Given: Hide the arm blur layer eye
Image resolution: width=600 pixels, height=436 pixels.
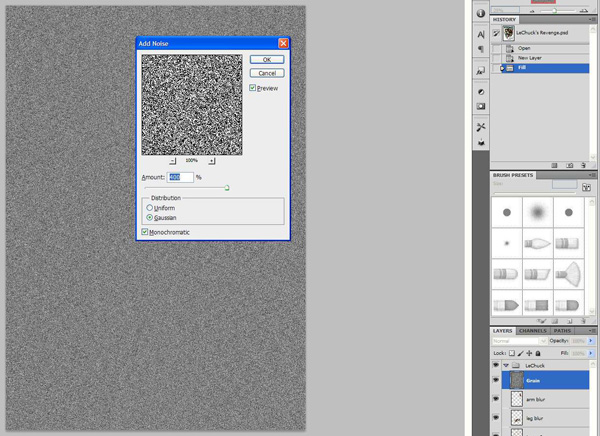Looking at the screenshot, I should pos(496,398).
